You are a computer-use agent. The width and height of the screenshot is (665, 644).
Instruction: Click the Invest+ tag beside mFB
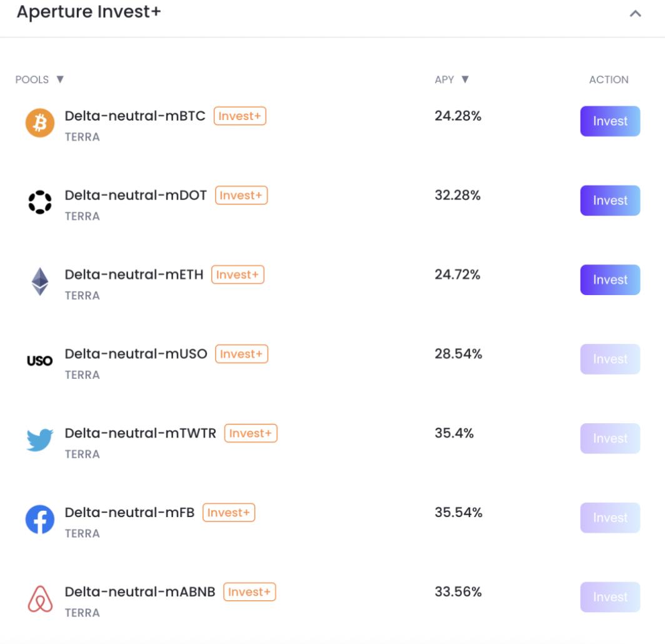(229, 513)
